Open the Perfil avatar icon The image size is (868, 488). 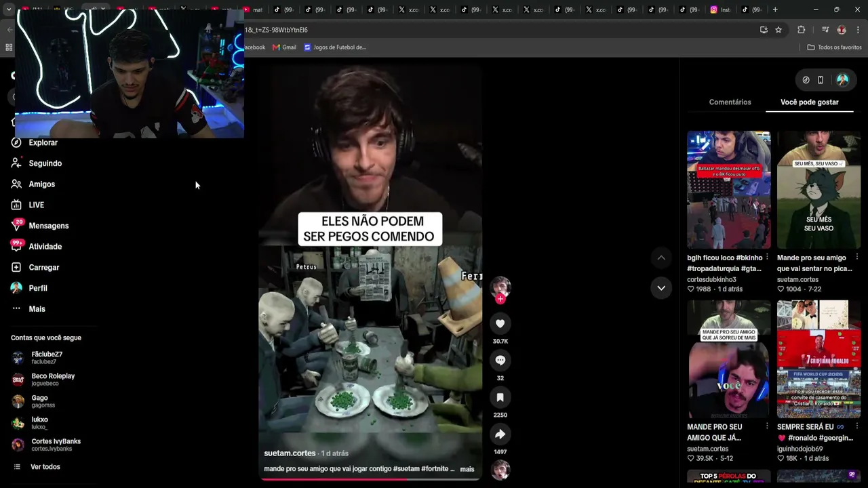16,288
